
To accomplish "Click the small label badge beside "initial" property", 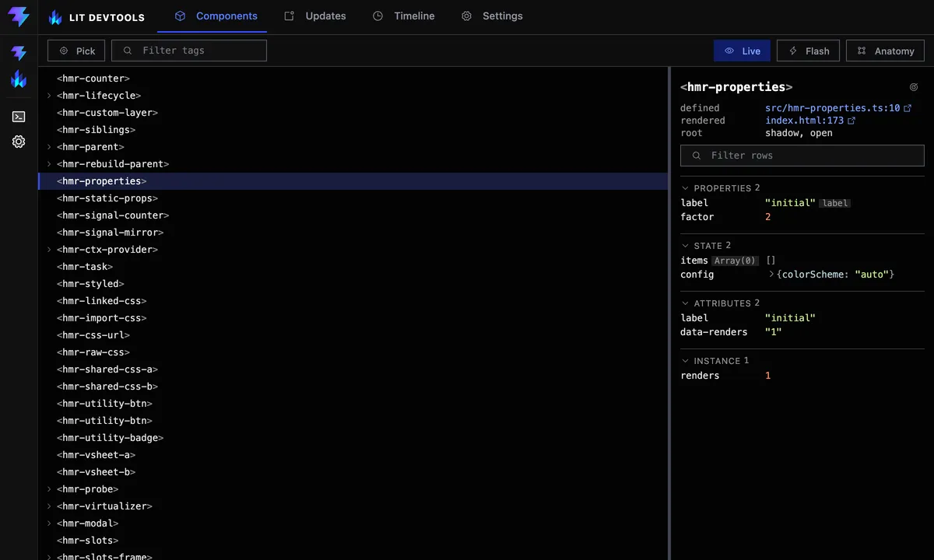I will [x=835, y=203].
